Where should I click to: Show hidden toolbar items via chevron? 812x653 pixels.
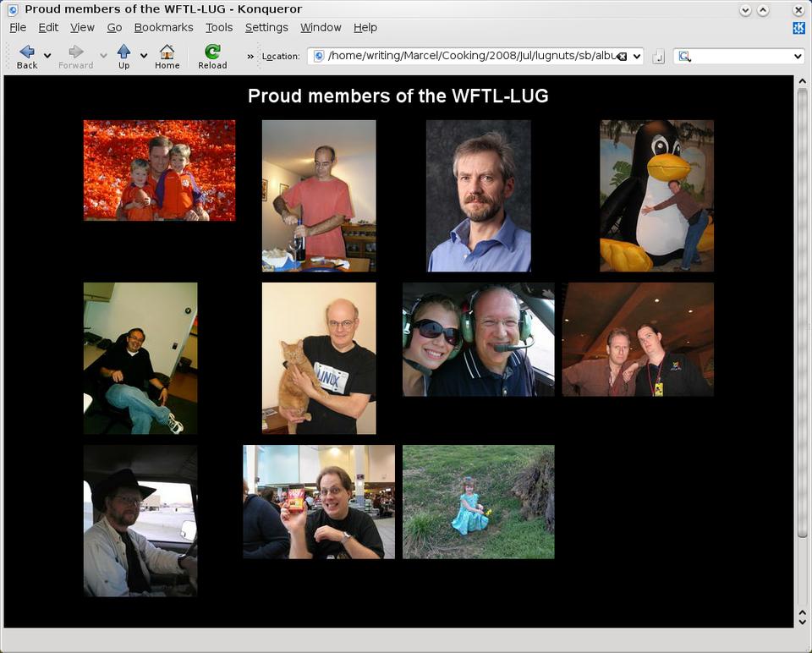coord(250,57)
